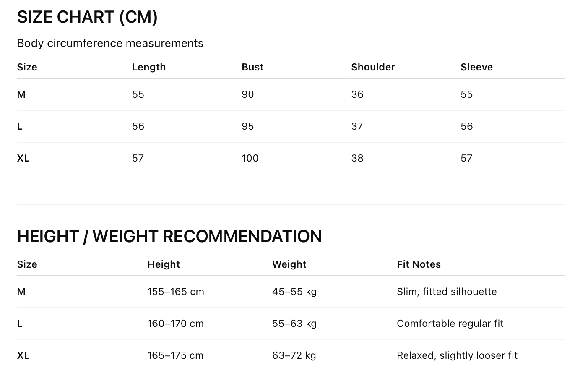Click the Shoulder column header
The image size is (588, 381).
coord(373,67)
